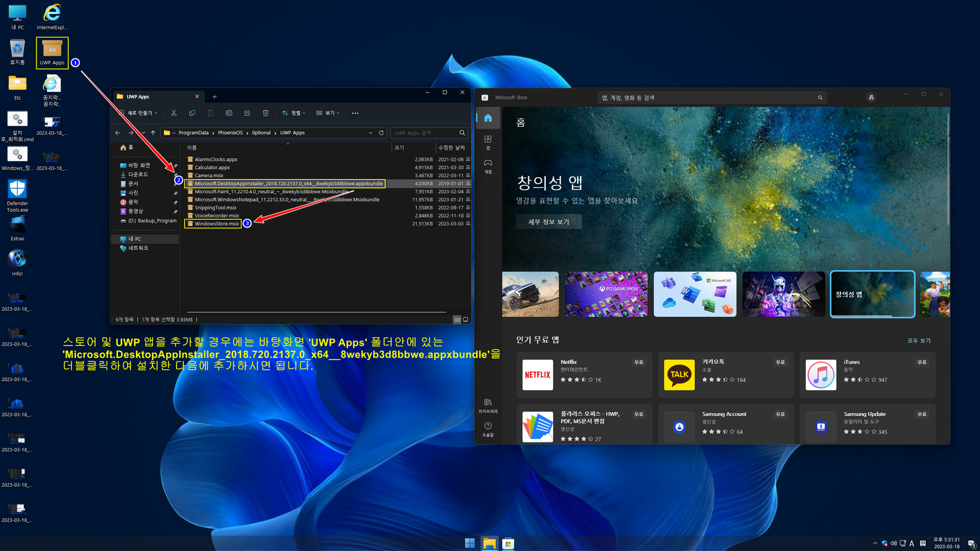Screen dimensions: 980x551
Task: Expand the 새로 만들기 (New) dropdown in Explorer
Action: [x=138, y=113]
